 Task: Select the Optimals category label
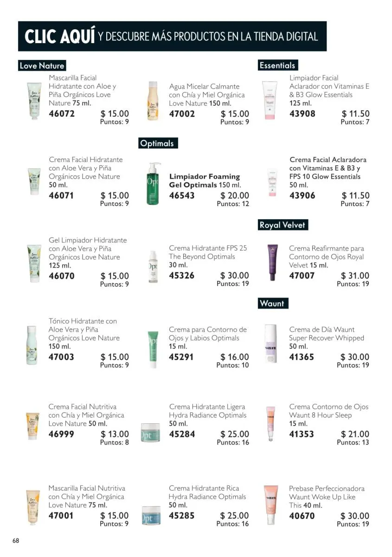(x=158, y=143)
